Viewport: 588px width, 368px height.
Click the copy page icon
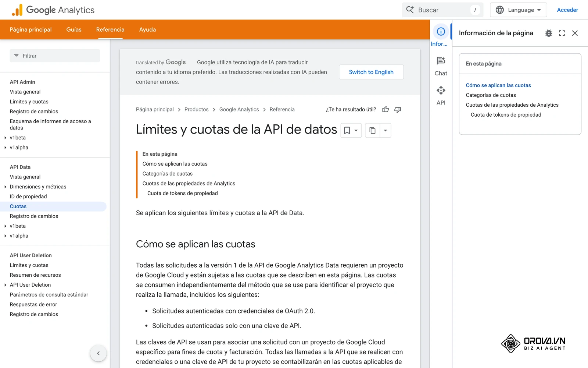[372, 130]
